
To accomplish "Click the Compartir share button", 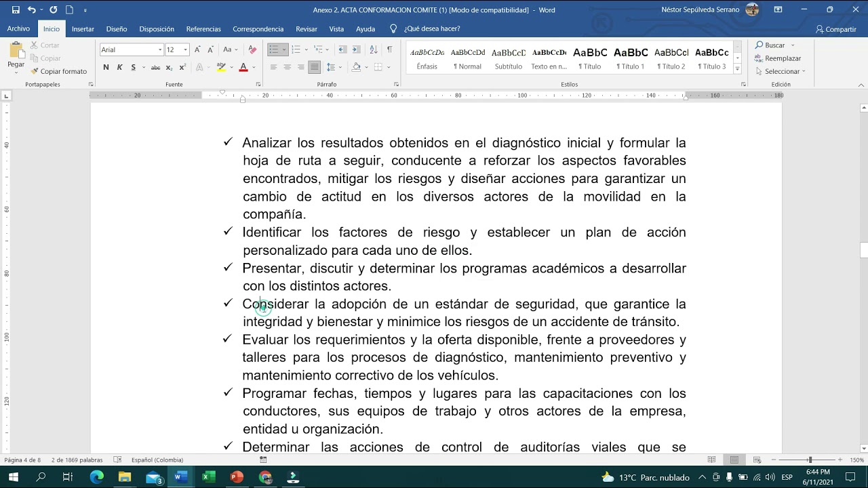I will tap(836, 29).
